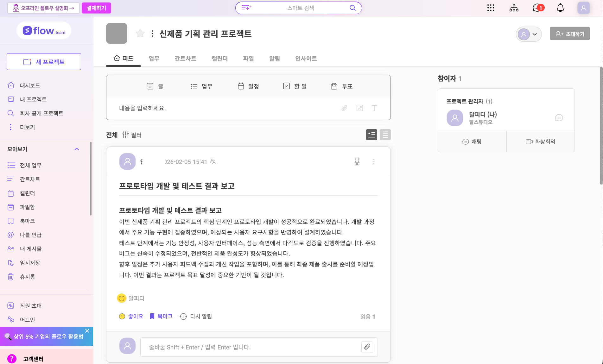Start a 화상회의 video meeting

point(540,141)
